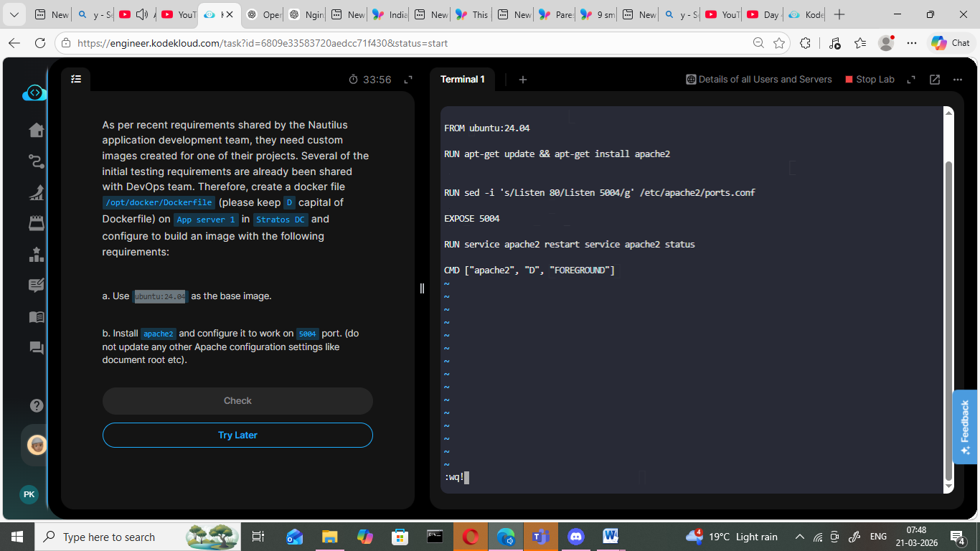Switch to the Ope browser tab
This screenshot has width=980, height=551.
[263, 14]
